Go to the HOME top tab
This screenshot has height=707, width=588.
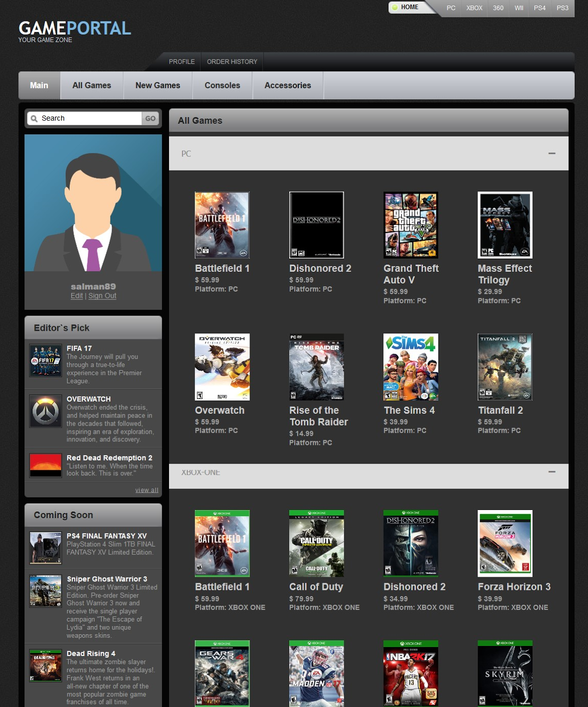tap(409, 7)
